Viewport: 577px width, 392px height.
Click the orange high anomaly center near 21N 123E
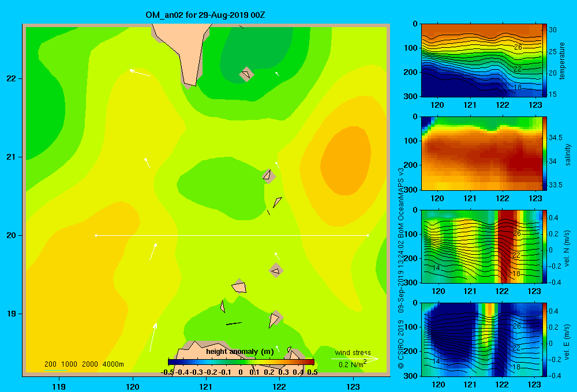pyautogui.click(x=346, y=160)
